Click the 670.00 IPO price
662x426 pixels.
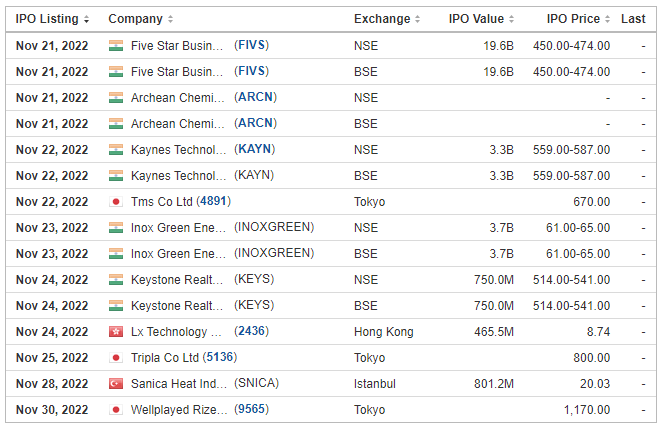(x=591, y=202)
